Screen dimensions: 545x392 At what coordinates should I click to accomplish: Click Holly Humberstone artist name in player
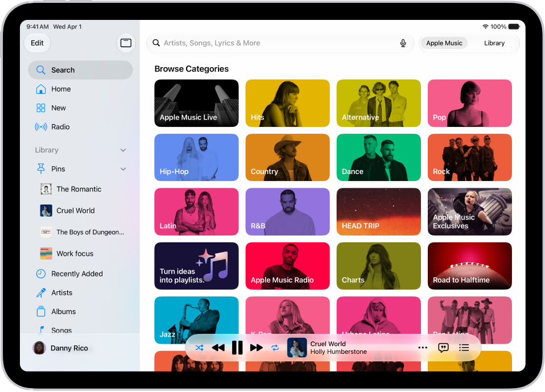[x=338, y=352]
